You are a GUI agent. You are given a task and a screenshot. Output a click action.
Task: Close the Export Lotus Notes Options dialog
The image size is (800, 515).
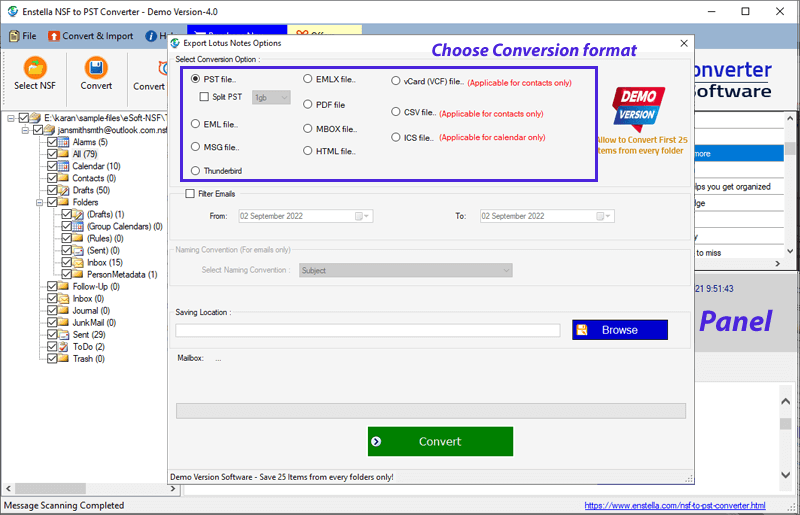[x=684, y=43]
